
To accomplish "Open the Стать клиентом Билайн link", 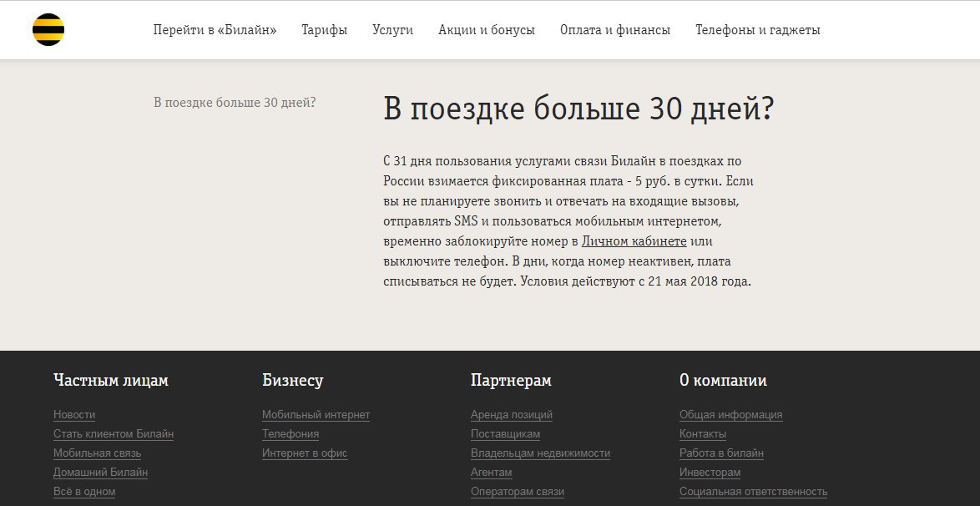I will [x=114, y=434].
